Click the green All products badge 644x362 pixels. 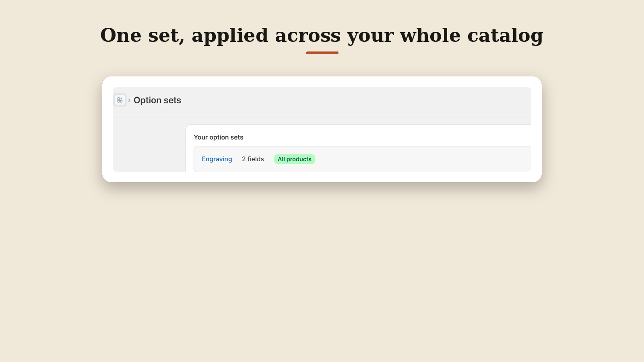[x=295, y=159]
